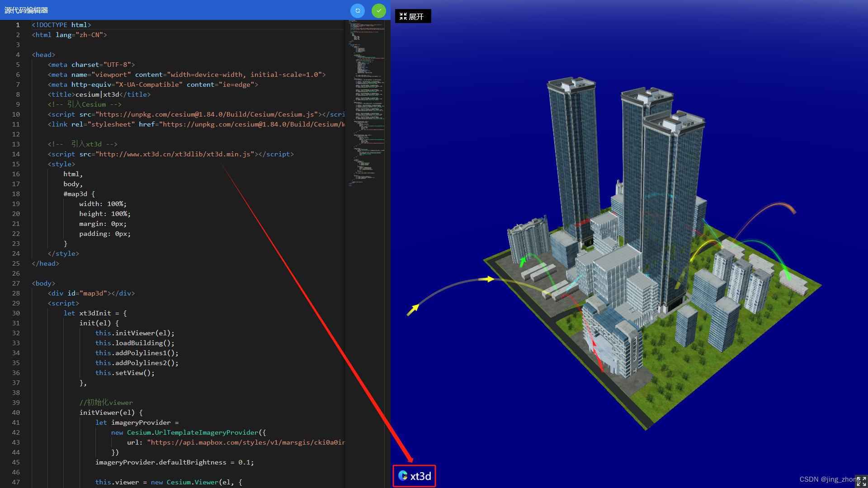Click line number 30 in gutter
The image size is (868, 488).
16,313
